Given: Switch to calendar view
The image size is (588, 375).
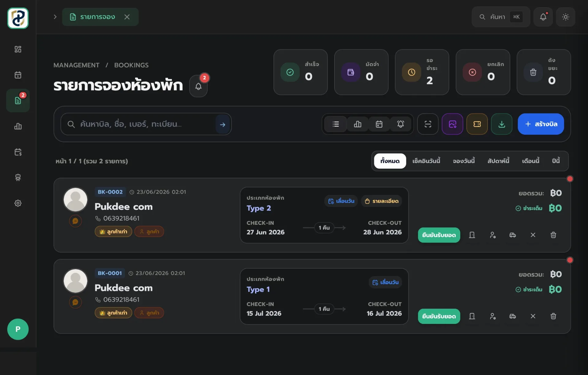Looking at the screenshot, I should pos(379,124).
